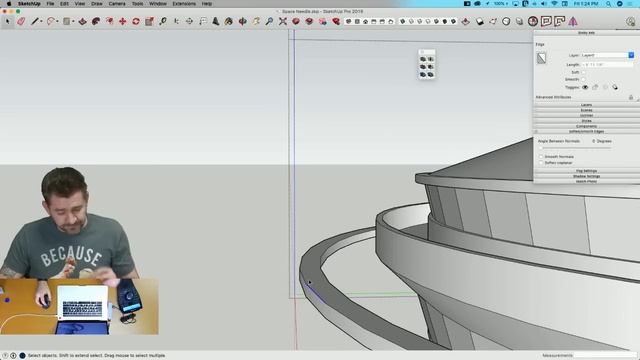Select the Select arrow tool
Viewport: 640px width, 360px height.
pos(8,21)
